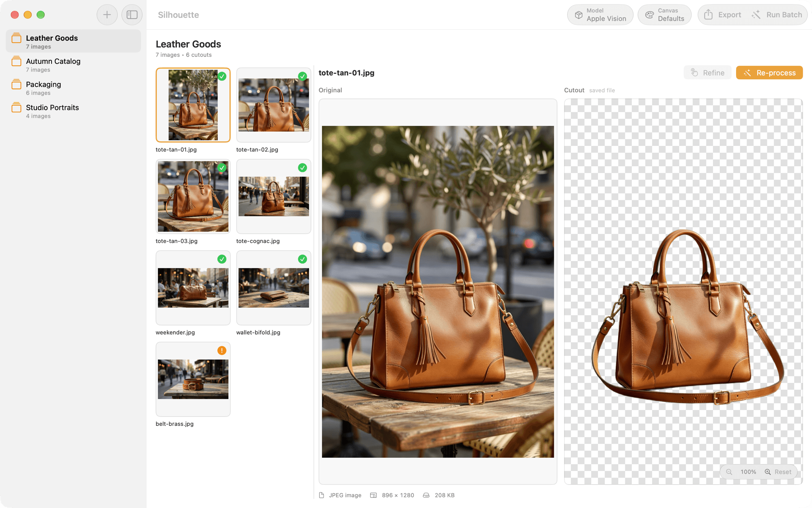Open the Canvas Defaults selector
Image resolution: width=812 pixels, height=508 pixels.
tap(664, 15)
